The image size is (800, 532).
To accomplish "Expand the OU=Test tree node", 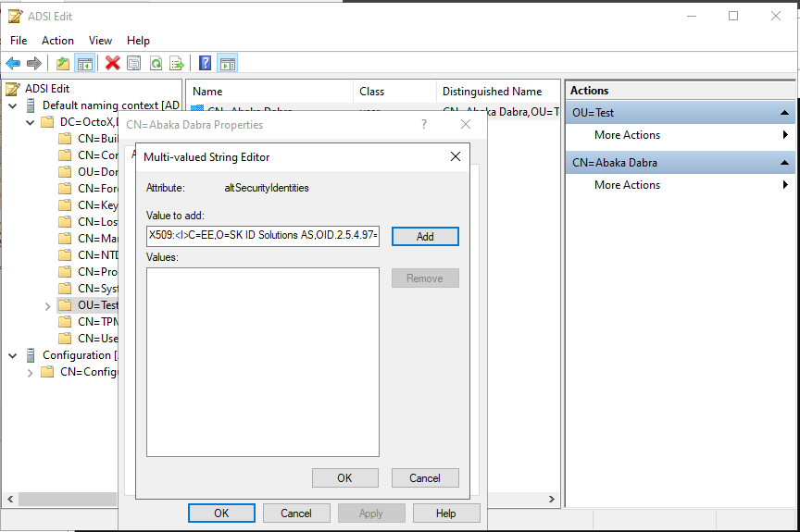I will click(x=47, y=306).
